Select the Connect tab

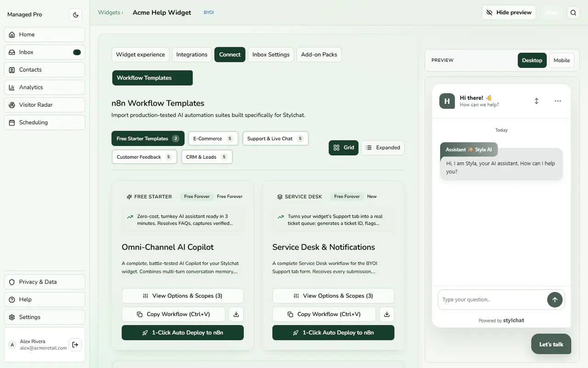(230, 54)
